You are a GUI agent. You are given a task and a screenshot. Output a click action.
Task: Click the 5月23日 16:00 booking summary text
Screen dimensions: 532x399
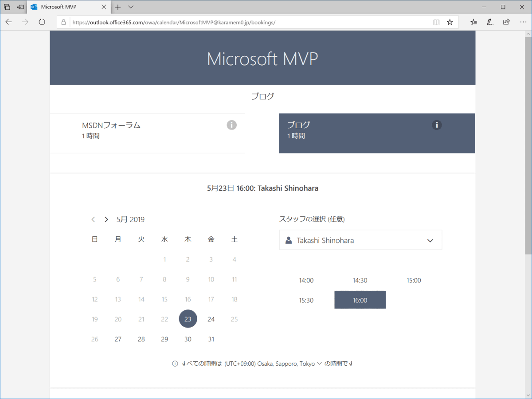click(x=262, y=188)
